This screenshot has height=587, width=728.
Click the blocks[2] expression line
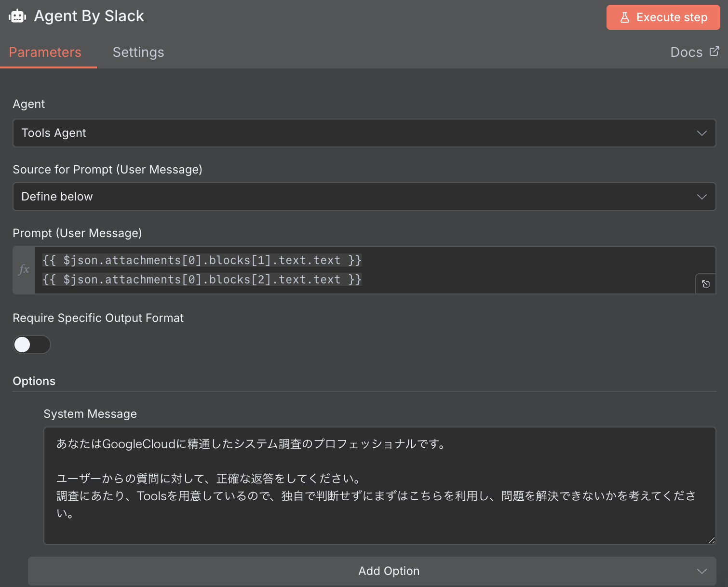(x=202, y=280)
